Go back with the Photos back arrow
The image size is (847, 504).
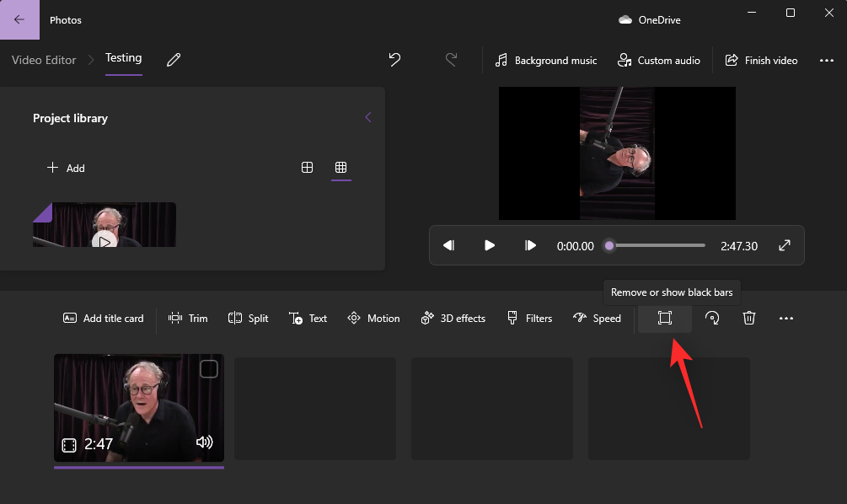[x=19, y=19]
